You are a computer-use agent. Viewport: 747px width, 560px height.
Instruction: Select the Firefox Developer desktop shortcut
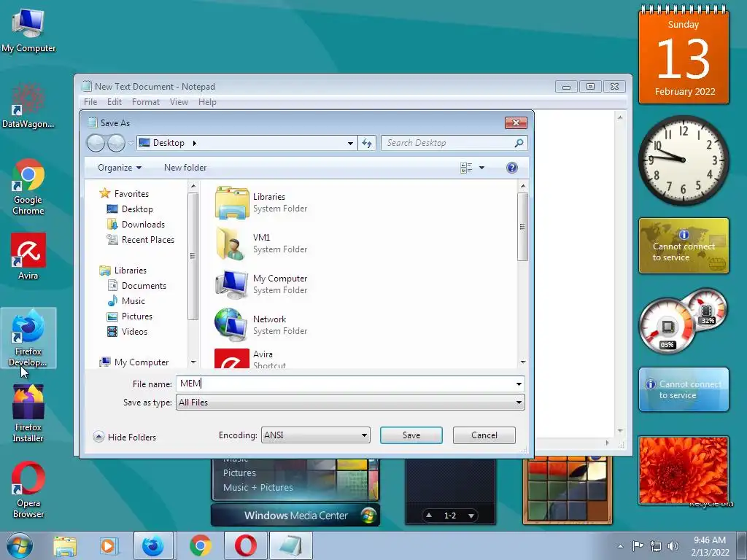pos(28,338)
